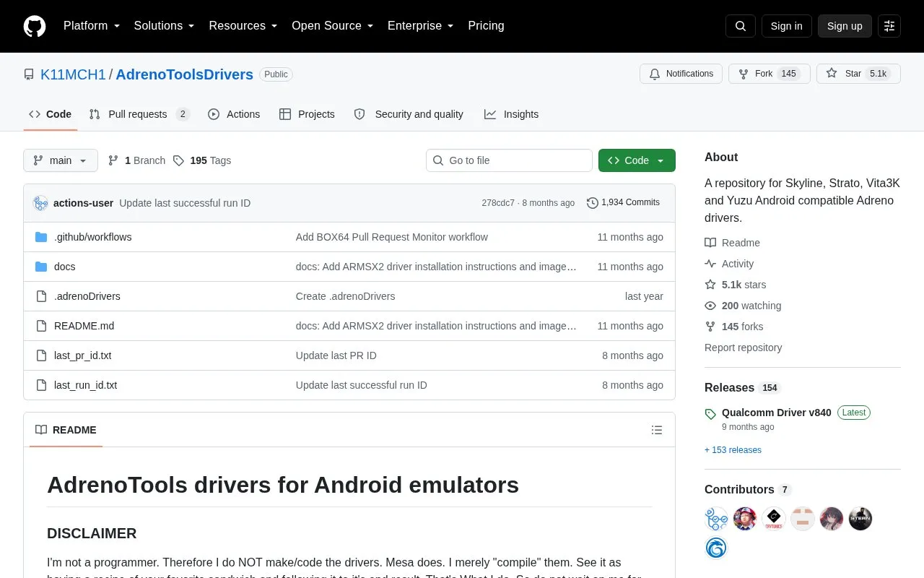Focus the Go to file search field

click(x=509, y=160)
